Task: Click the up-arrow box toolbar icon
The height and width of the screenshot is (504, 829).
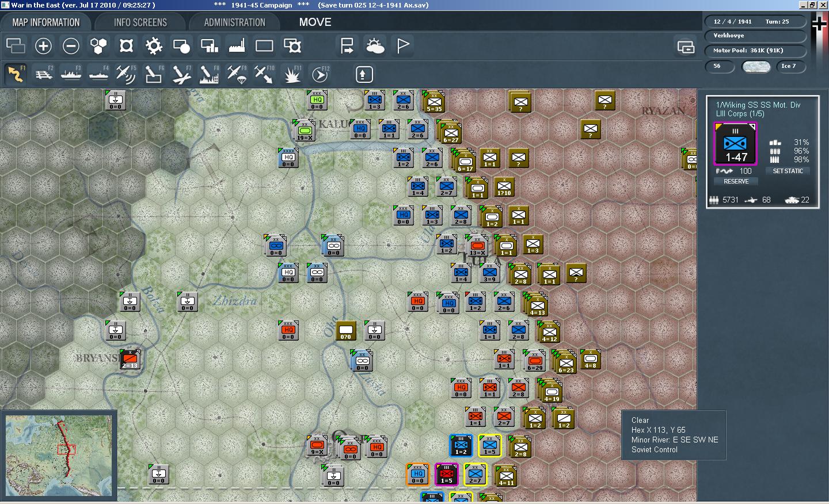Action: coord(363,74)
